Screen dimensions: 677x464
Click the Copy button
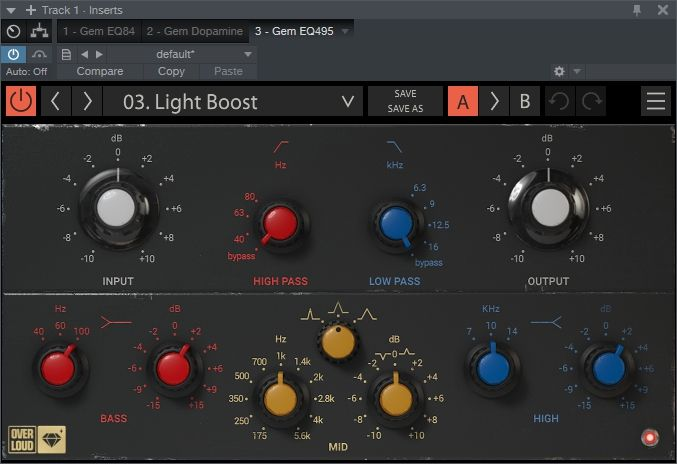tap(171, 71)
